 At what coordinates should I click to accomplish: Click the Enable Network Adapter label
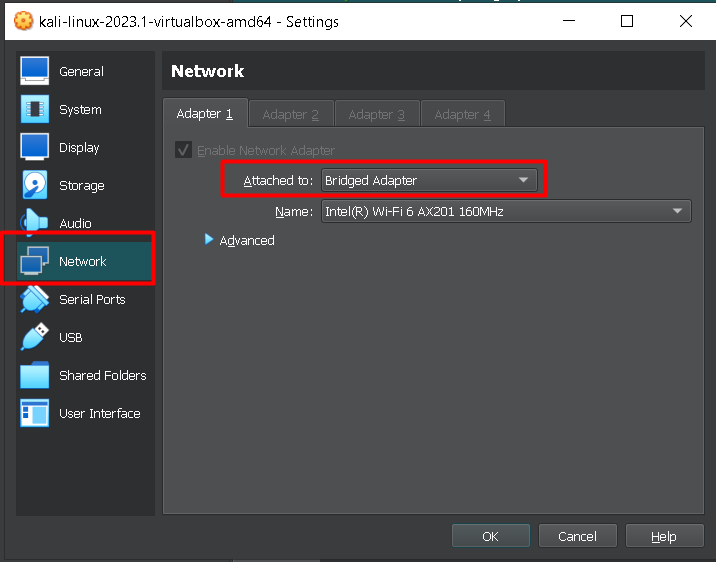[266, 150]
